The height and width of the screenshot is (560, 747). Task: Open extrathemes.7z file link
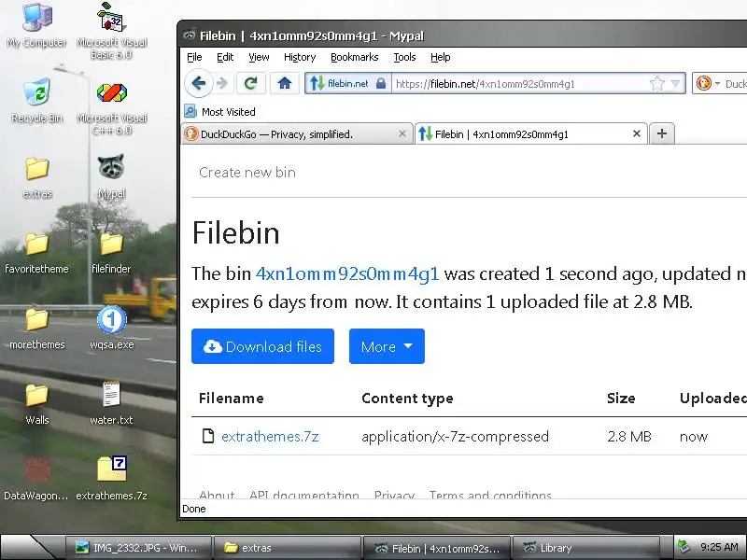[270, 436]
